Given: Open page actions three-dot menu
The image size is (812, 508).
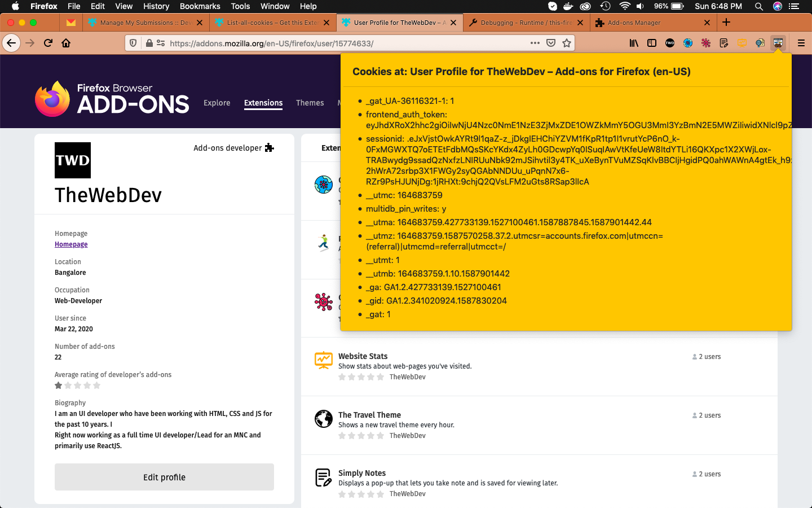Looking at the screenshot, I should [535, 43].
